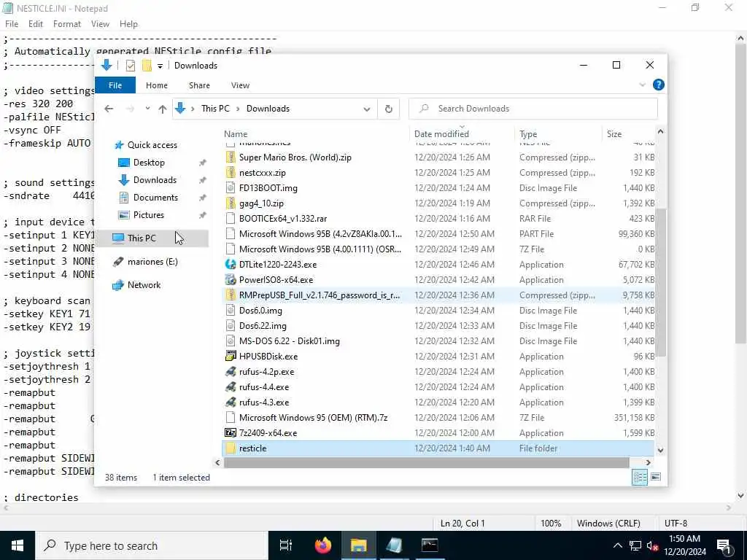Open the File tab in Explorer ribbon
747x560 pixels.
(x=115, y=85)
